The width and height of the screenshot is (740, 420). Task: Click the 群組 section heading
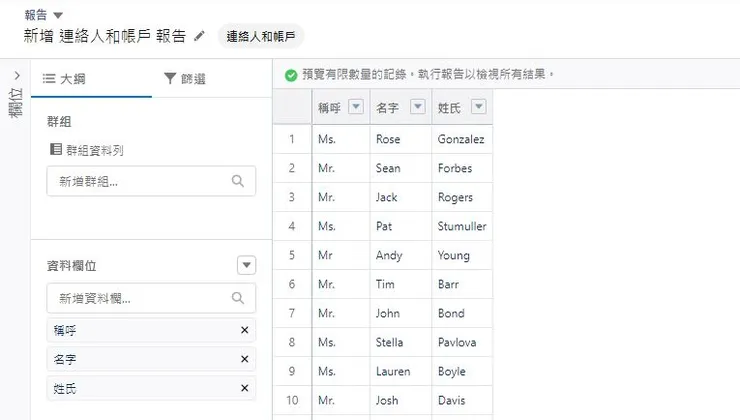(x=59, y=122)
